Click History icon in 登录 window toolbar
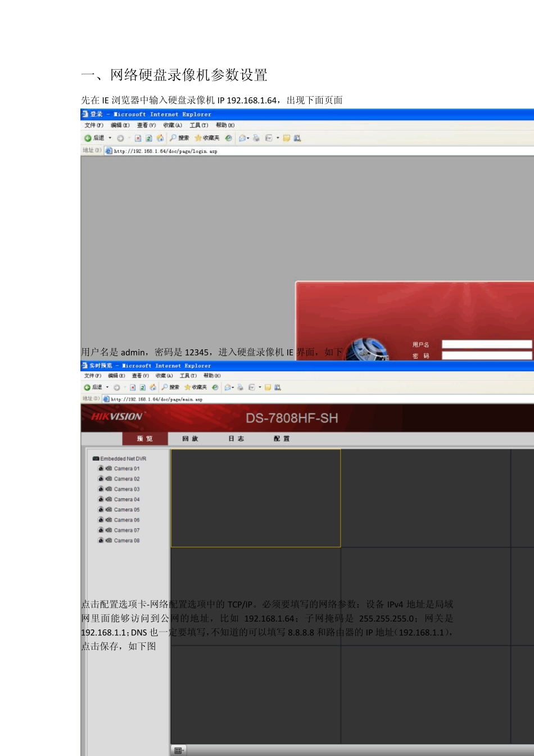534x756 pixels. pyautogui.click(x=229, y=138)
